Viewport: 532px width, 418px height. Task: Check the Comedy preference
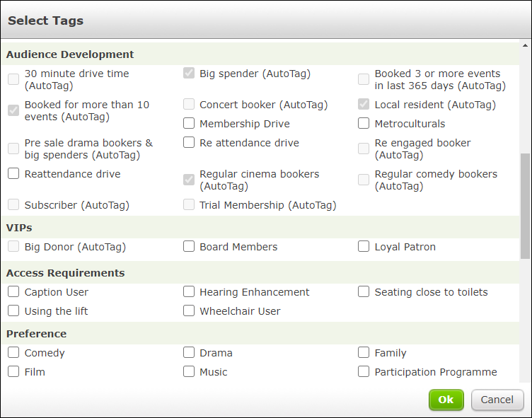click(13, 352)
